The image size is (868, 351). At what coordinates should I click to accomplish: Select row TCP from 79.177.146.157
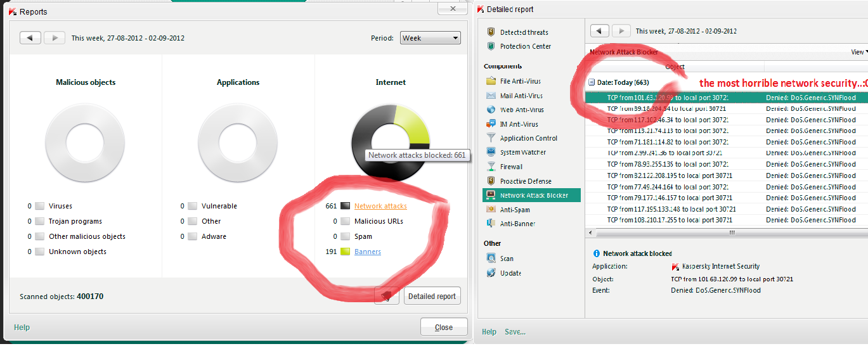pyautogui.click(x=727, y=198)
